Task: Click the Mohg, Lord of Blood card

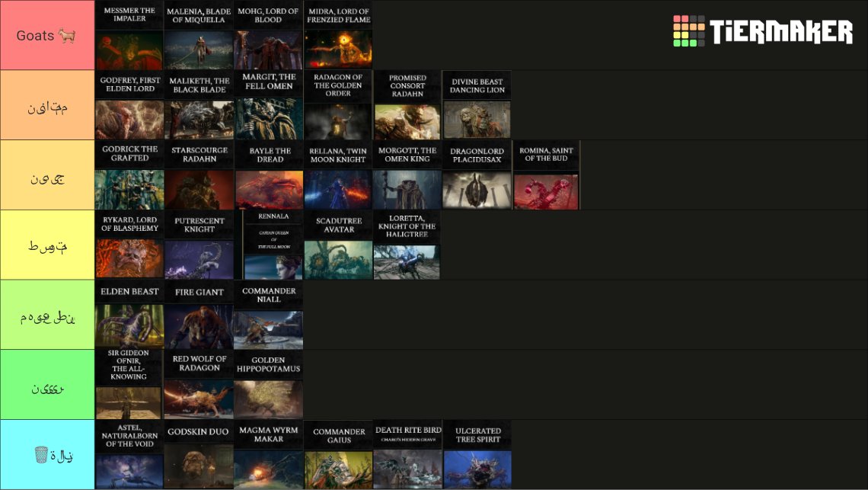Action: point(268,35)
